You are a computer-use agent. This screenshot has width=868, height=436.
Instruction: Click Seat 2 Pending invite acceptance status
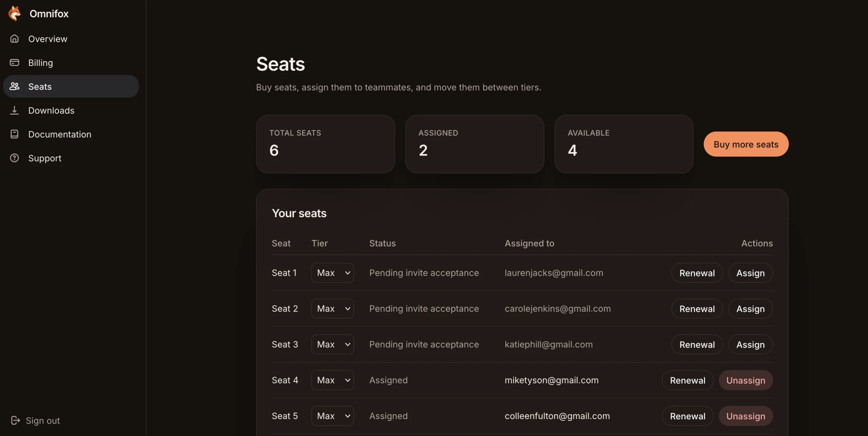424,309
